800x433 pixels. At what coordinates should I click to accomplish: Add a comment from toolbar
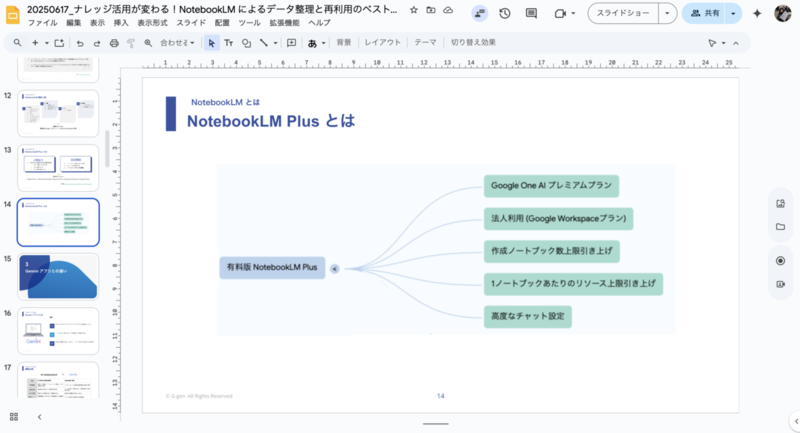click(x=291, y=43)
